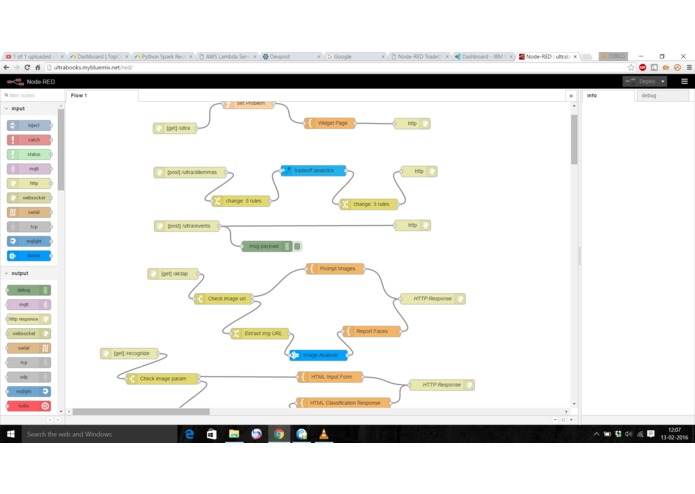Select the mqlight node in the input category

29,241
